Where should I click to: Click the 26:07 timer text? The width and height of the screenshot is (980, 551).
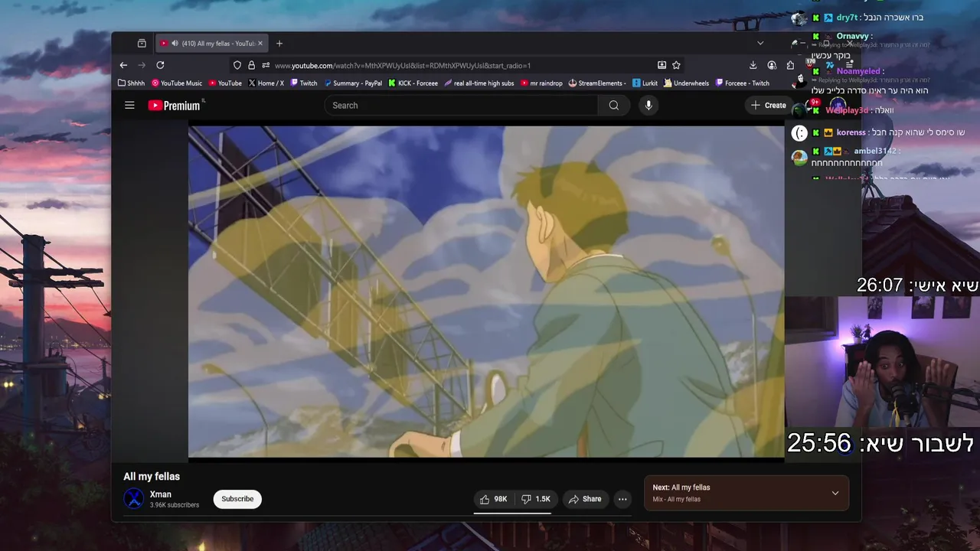click(880, 285)
